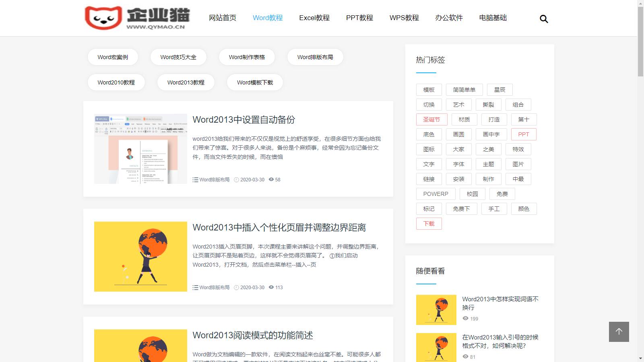Select the Word技巧大全 category button
644x362 pixels.
coord(178,57)
